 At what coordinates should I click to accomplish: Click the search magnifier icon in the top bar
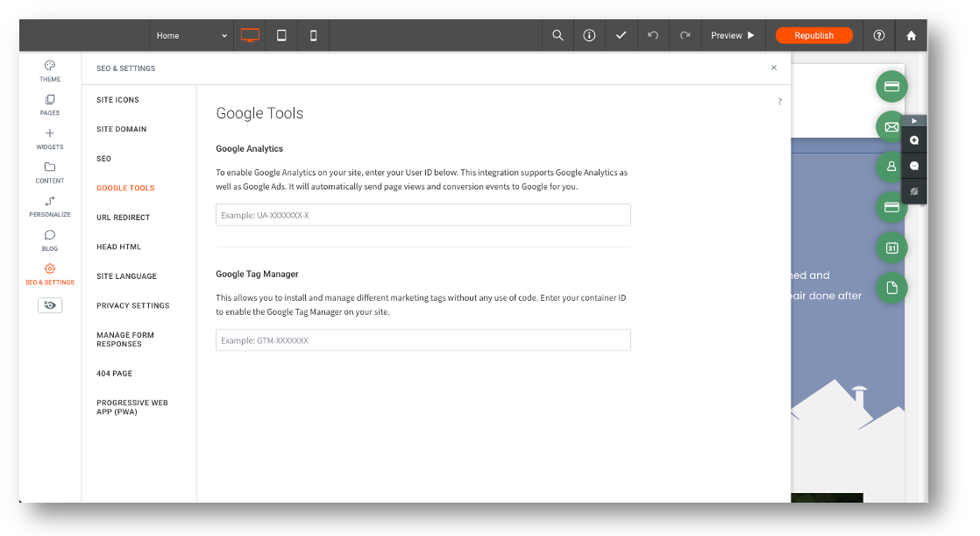558,36
